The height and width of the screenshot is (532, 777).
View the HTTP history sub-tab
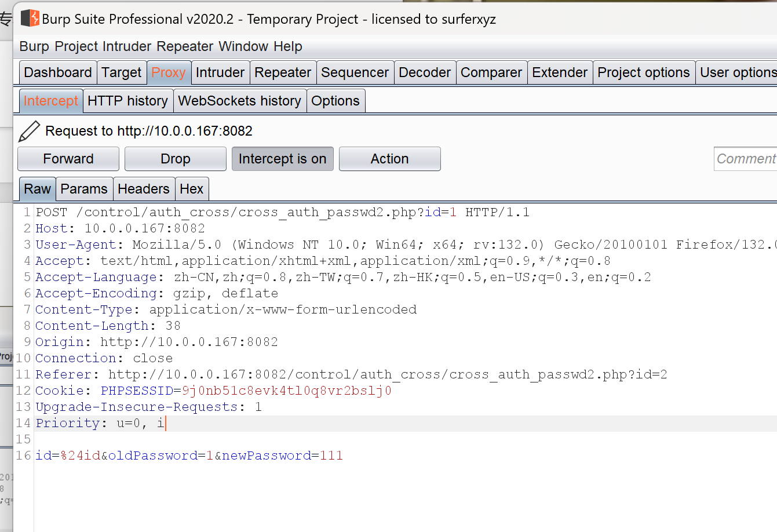127,101
